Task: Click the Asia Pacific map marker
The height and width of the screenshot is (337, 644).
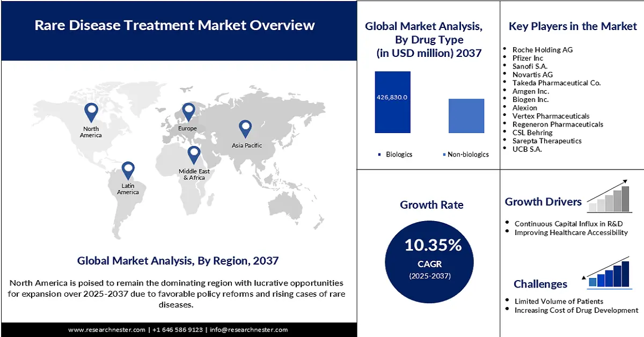Action: [245, 128]
